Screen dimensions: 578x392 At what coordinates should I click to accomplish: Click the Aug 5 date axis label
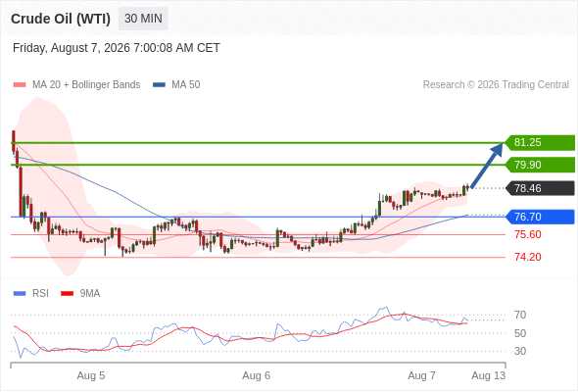(91, 375)
